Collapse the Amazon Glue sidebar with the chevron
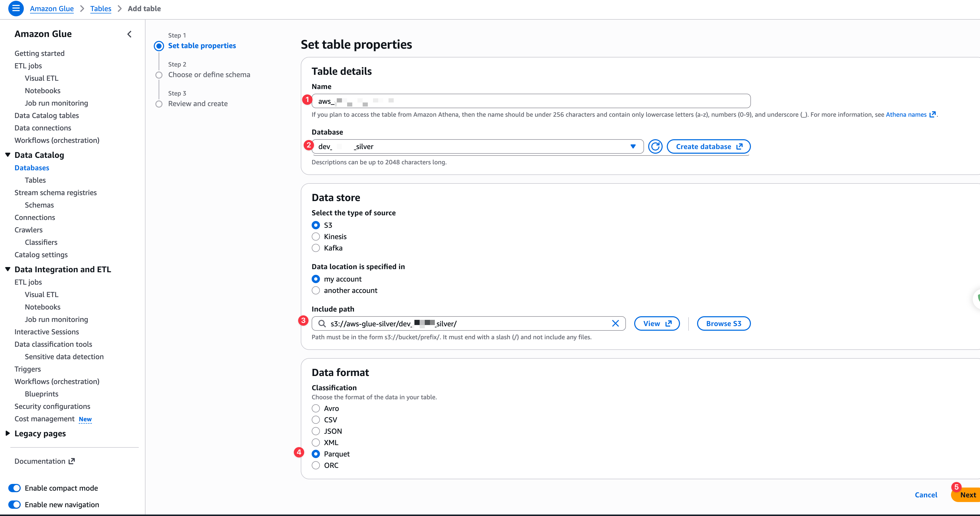Screen dimensions: 980x516 point(129,34)
